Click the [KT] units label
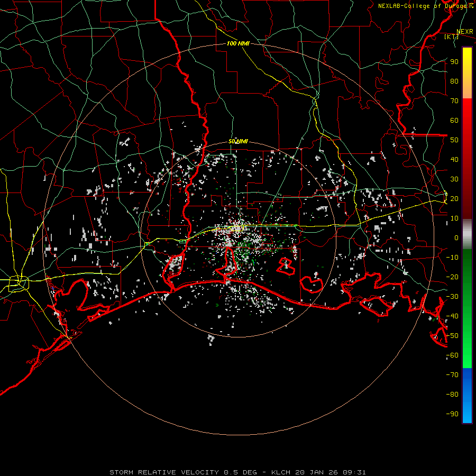 click(451, 36)
